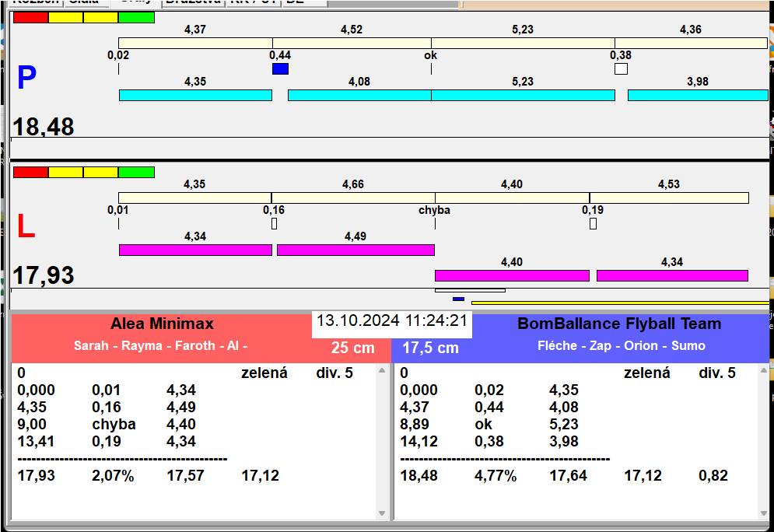Click the red start light in lane L
The image size is (774, 532).
coord(30,172)
